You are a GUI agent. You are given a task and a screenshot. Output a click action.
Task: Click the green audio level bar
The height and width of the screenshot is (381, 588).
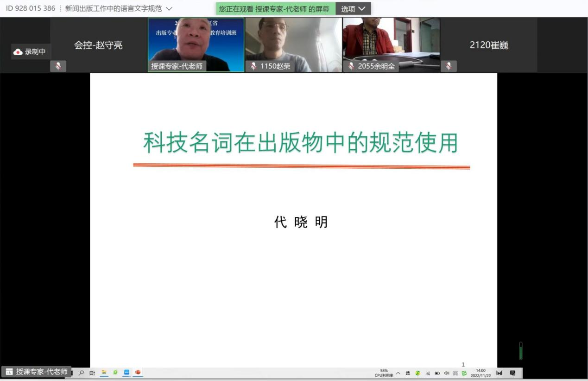click(x=520, y=351)
